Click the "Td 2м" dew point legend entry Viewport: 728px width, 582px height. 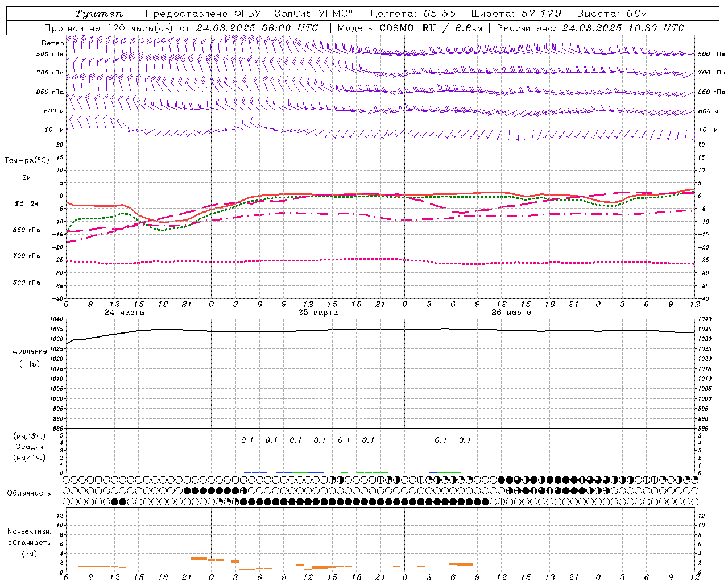[26, 206]
